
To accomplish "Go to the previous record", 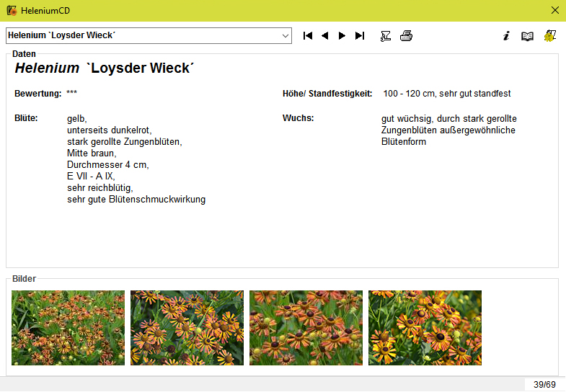I will [325, 36].
